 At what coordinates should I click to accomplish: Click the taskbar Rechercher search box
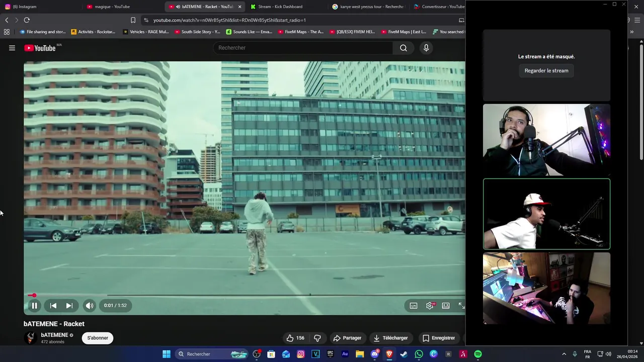click(x=213, y=354)
